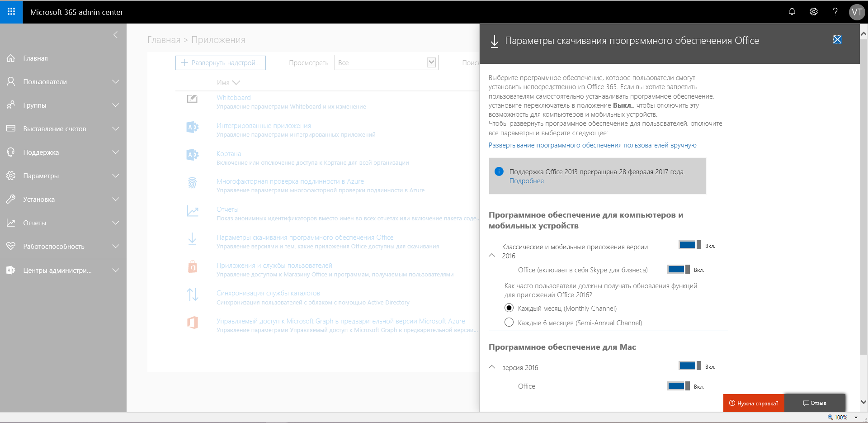Image resolution: width=868 pixels, height=423 pixels.
Task: Click the Кортана row icon
Action: 193,155
